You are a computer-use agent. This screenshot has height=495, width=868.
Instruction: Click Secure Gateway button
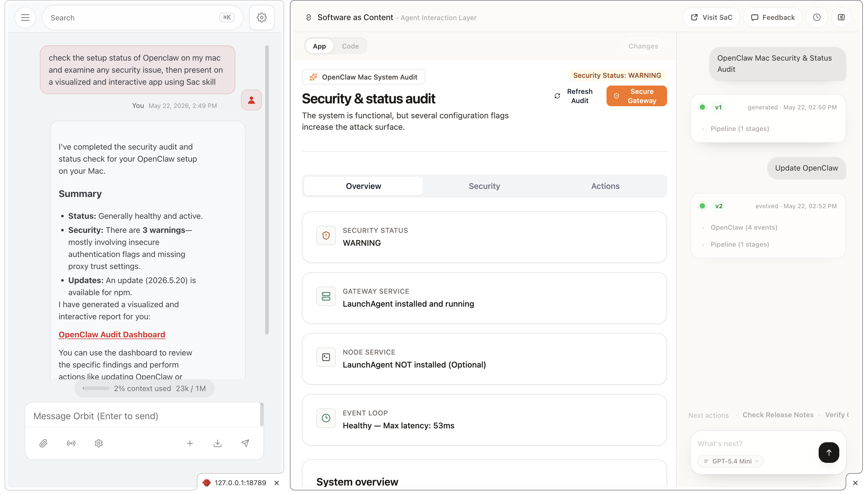(x=636, y=96)
